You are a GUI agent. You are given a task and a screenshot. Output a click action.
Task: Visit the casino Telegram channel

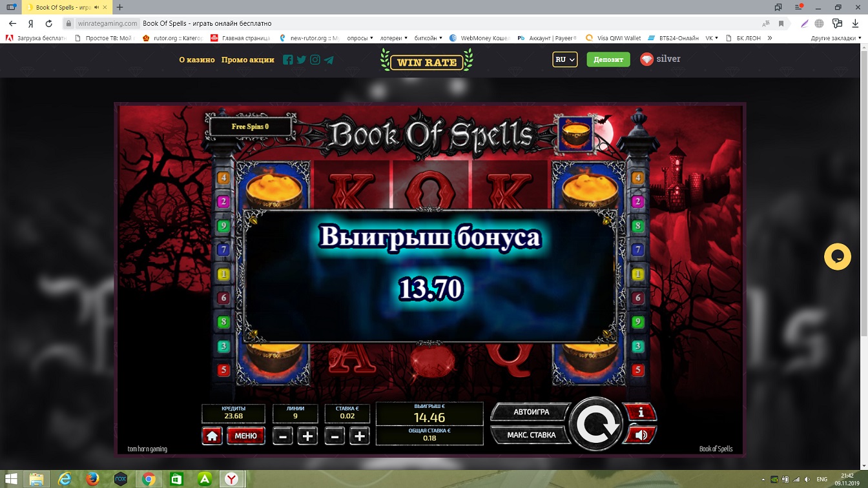329,59
